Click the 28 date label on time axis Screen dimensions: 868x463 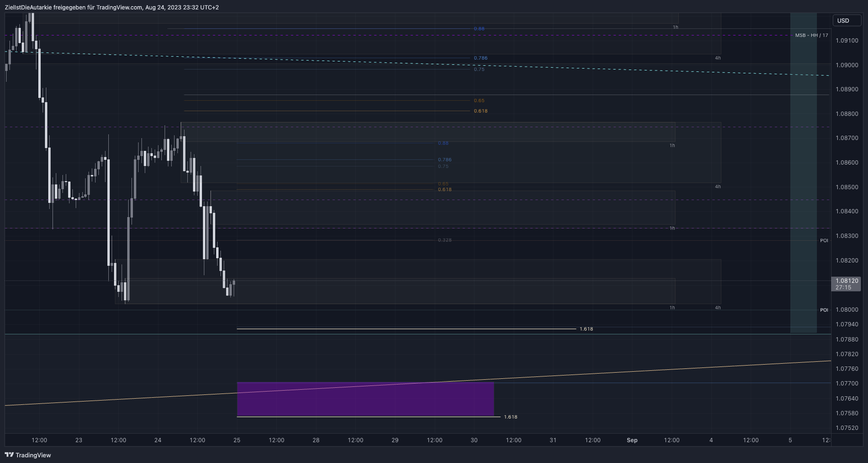click(316, 440)
